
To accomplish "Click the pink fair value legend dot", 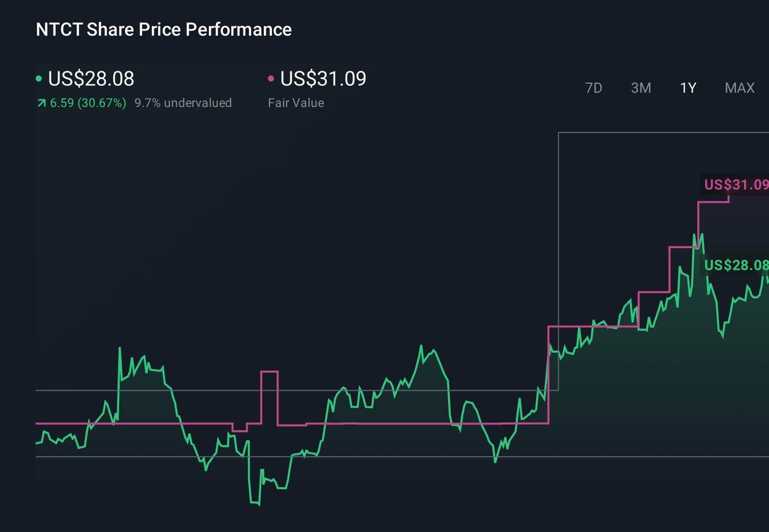I will (271, 79).
